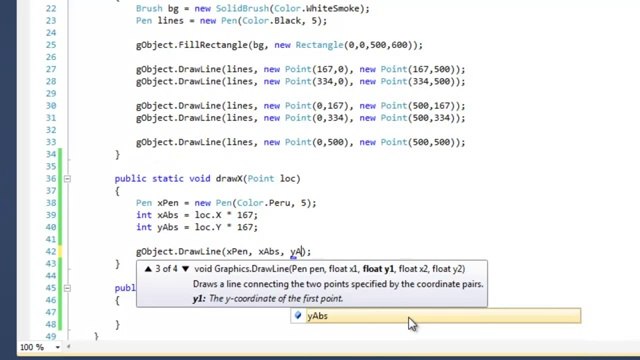Click the horizontal scrollbar left arrow
Image resolution: width=640 pixels, height=360 pixels.
point(69,347)
